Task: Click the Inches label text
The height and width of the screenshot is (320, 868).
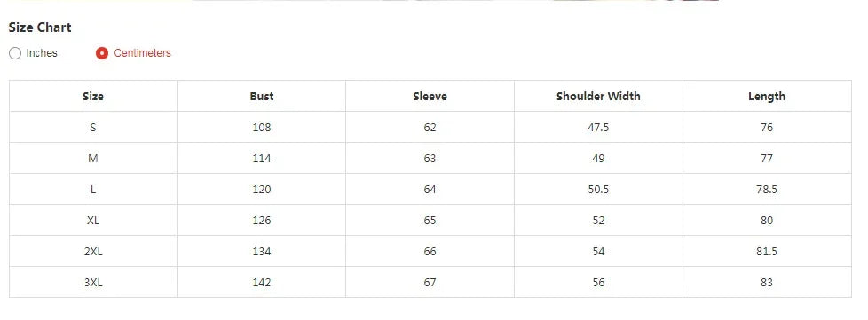Action: [x=42, y=53]
